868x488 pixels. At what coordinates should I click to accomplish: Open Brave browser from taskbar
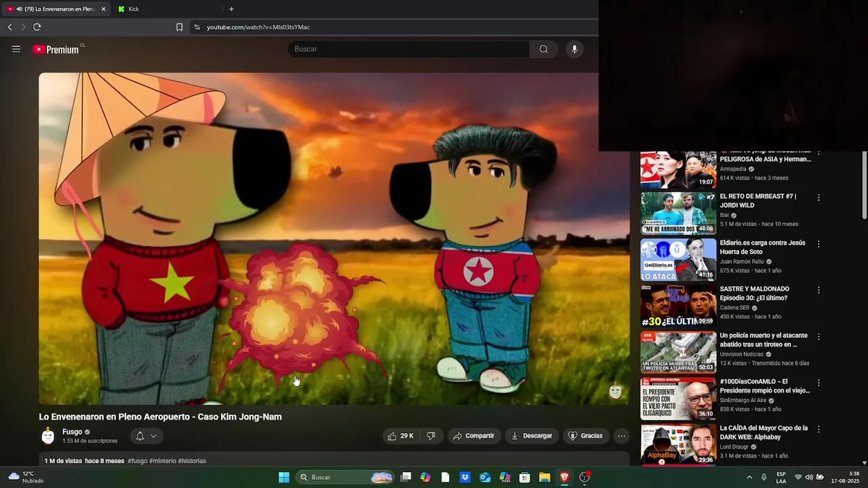564,477
